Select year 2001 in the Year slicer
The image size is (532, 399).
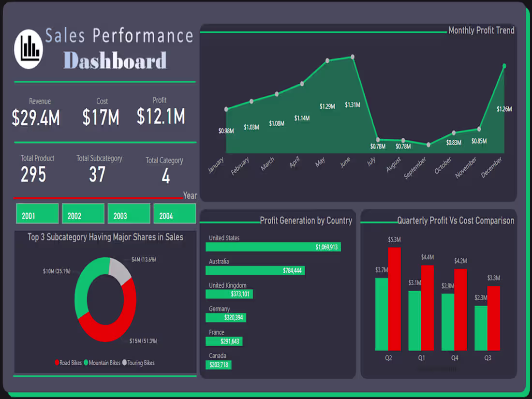point(37,213)
